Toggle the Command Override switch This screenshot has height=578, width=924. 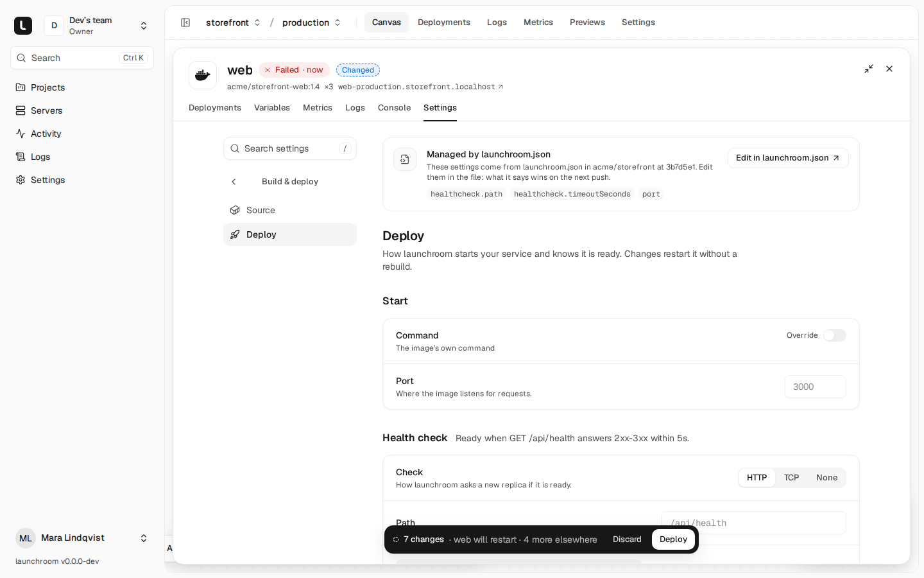(835, 335)
